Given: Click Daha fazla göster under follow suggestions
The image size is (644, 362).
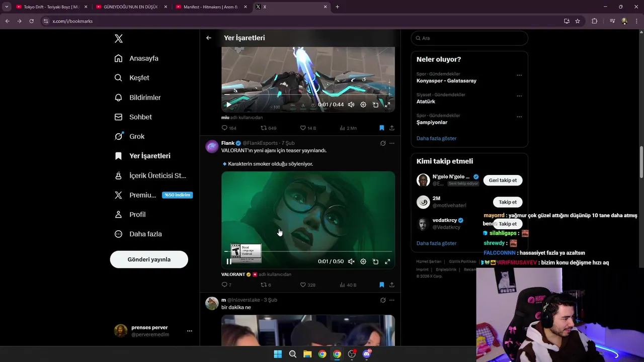Looking at the screenshot, I should click(437, 243).
